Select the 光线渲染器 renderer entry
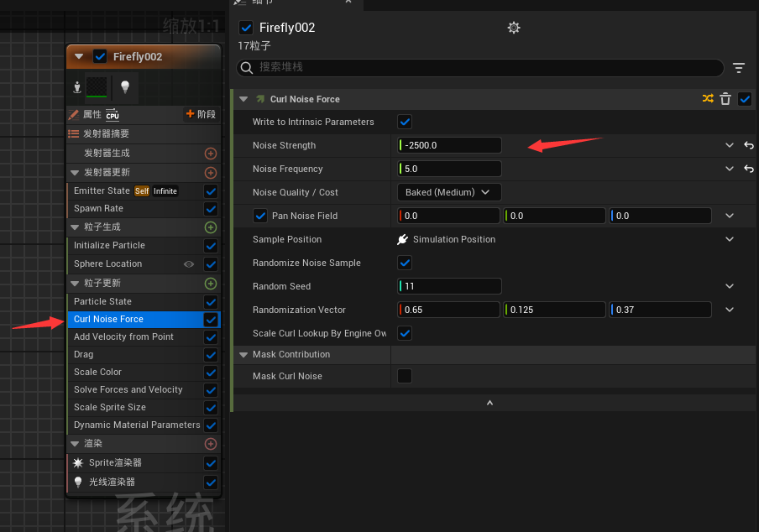759x532 pixels. coord(144,482)
